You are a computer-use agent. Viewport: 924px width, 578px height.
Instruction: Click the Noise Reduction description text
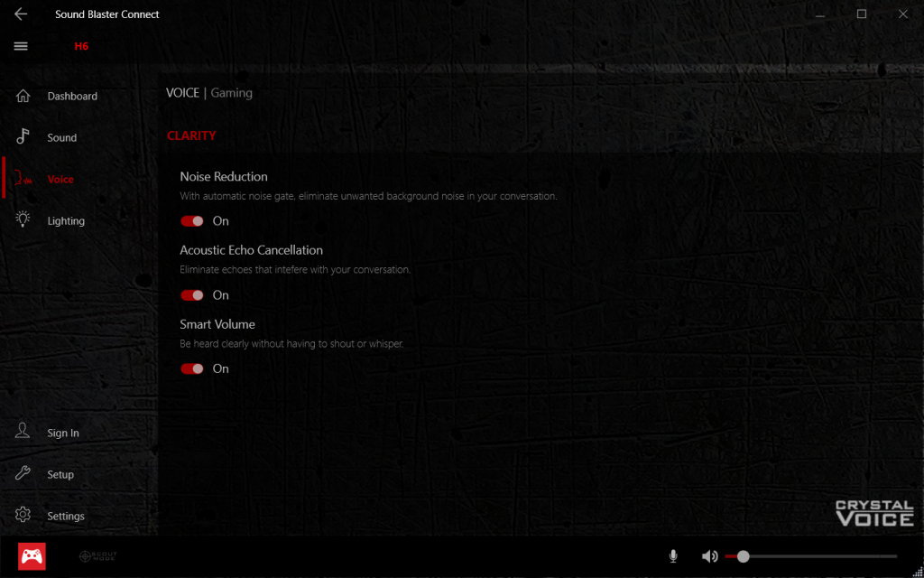point(368,196)
